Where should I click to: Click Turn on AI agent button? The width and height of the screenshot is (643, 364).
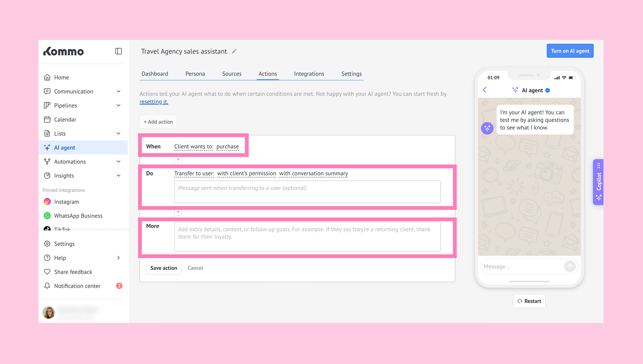click(x=570, y=51)
